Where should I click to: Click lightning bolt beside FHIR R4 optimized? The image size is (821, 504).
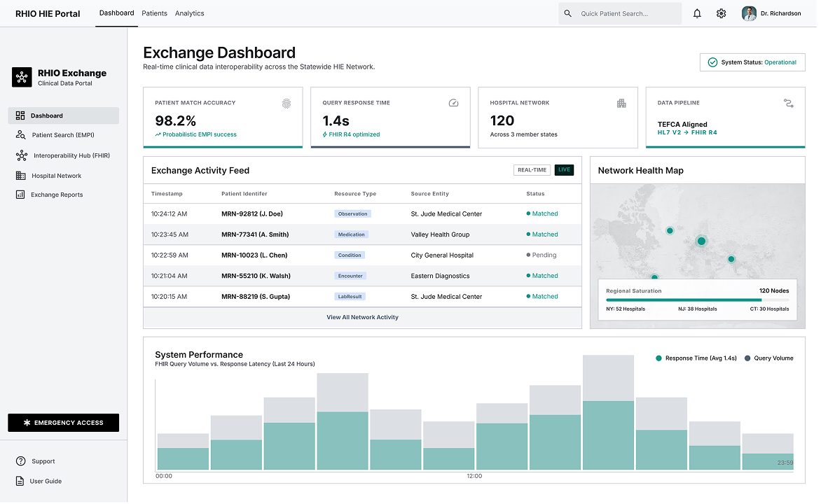[326, 135]
